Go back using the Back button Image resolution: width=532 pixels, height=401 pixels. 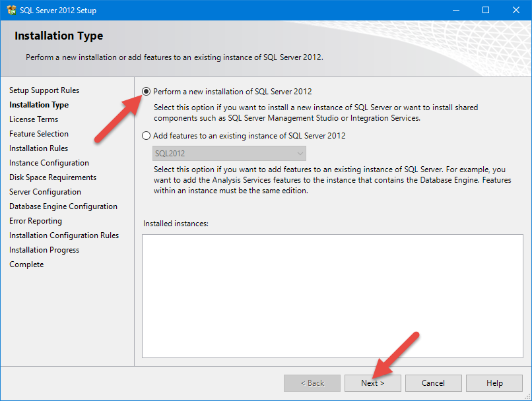point(312,383)
